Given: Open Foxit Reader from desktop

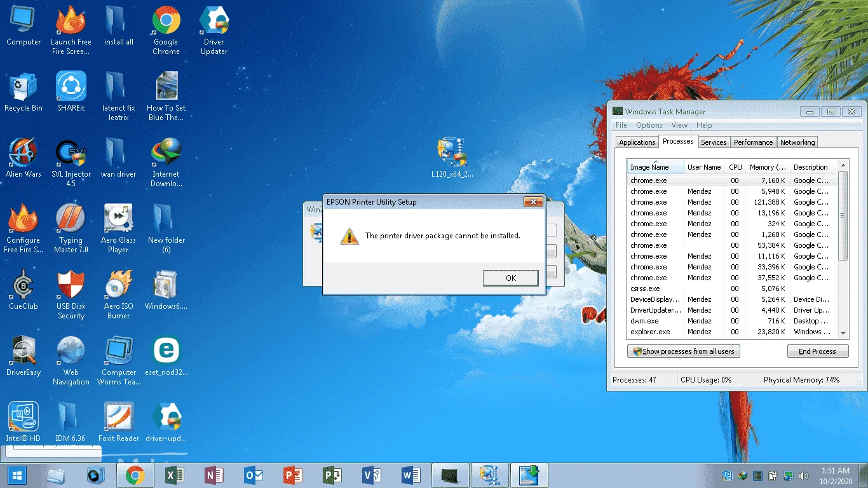Looking at the screenshot, I should point(118,423).
